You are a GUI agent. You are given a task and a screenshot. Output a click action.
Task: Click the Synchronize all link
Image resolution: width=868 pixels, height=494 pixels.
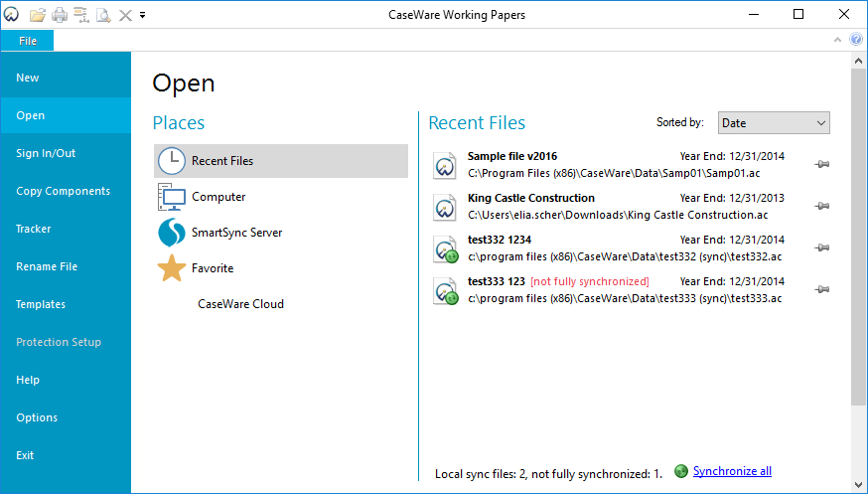(x=732, y=471)
